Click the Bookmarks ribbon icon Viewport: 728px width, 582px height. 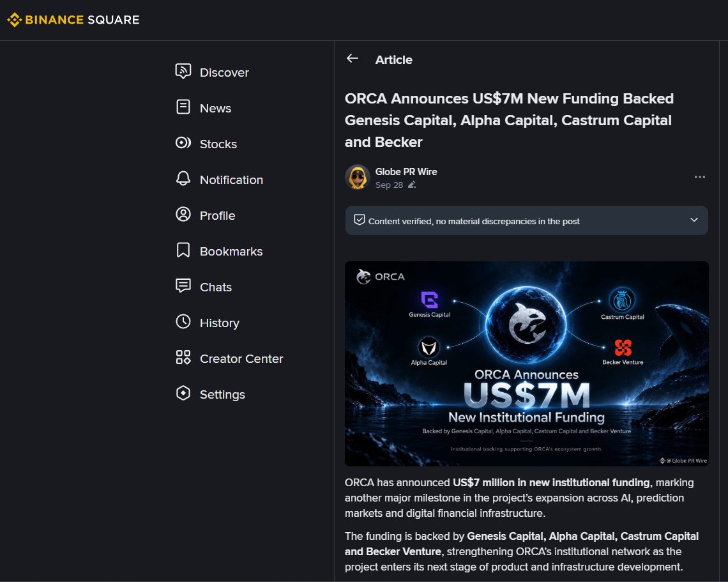[x=183, y=250]
